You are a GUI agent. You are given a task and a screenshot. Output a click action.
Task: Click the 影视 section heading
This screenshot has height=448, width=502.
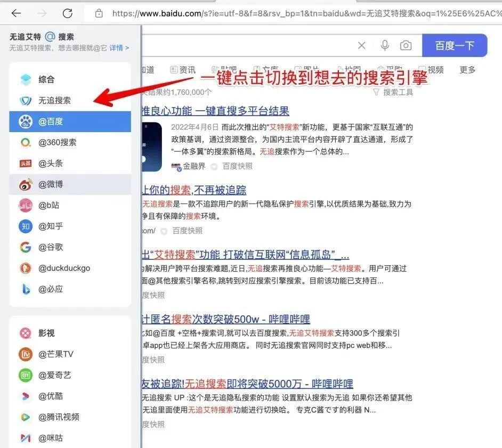pyautogui.click(x=46, y=333)
